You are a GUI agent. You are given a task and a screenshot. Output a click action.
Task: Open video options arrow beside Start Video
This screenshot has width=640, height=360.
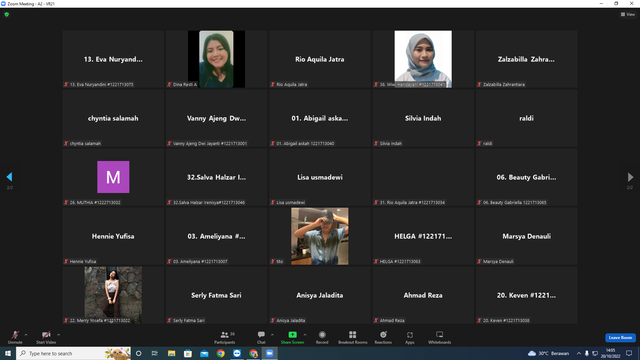pyautogui.click(x=58, y=335)
